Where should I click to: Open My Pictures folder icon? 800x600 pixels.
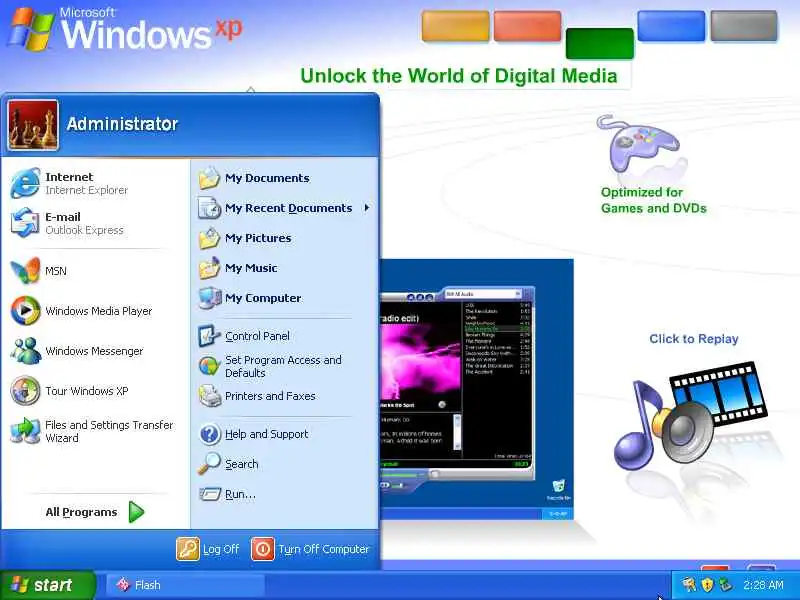[x=209, y=238]
